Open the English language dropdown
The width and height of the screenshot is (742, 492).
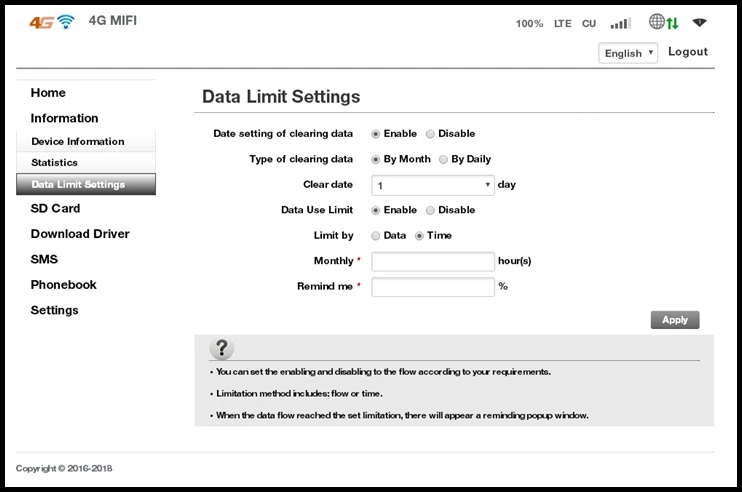(628, 53)
